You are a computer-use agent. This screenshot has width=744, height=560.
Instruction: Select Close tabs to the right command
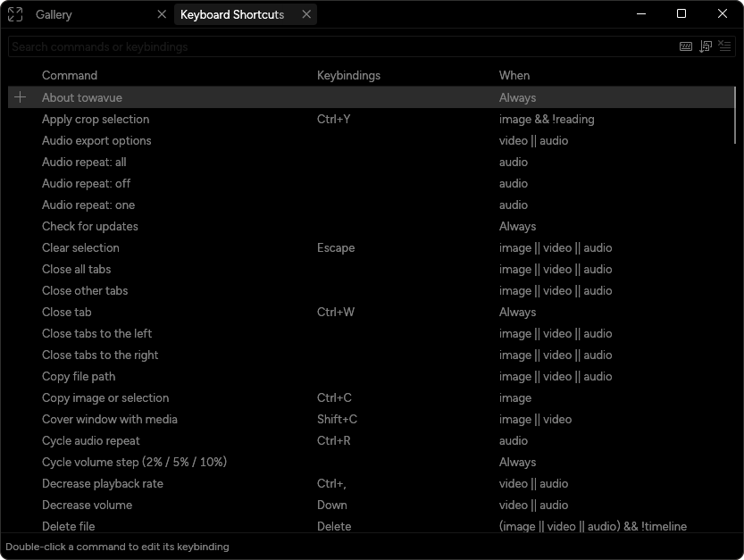[x=100, y=355]
